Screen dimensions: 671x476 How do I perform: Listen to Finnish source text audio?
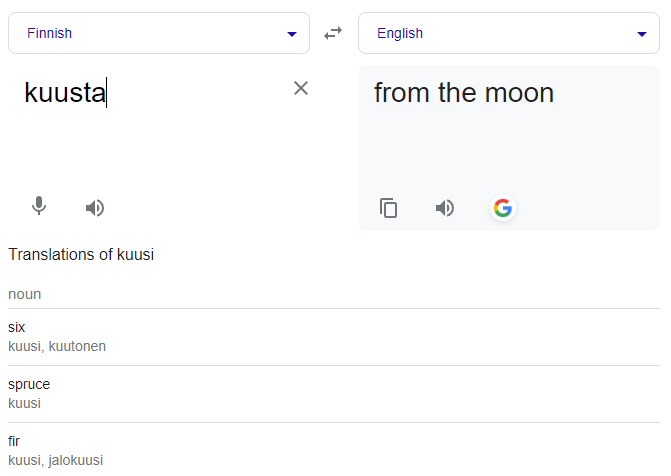[x=95, y=208]
